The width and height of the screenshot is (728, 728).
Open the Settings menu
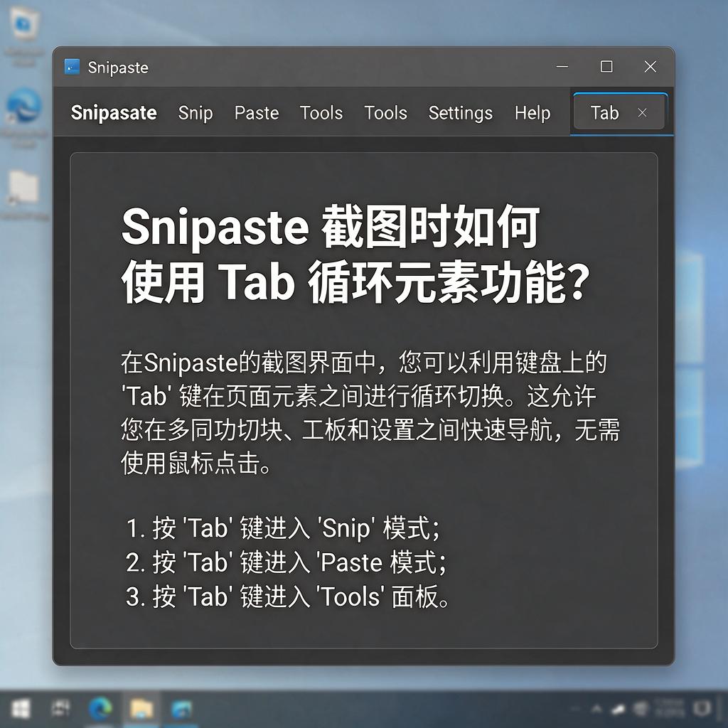pyautogui.click(x=460, y=113)
